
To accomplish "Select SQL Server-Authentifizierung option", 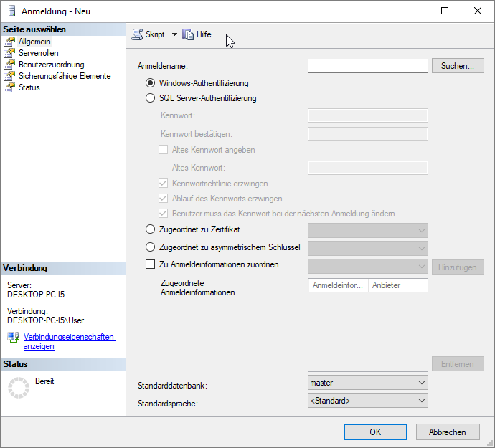I will click(151, 98).
